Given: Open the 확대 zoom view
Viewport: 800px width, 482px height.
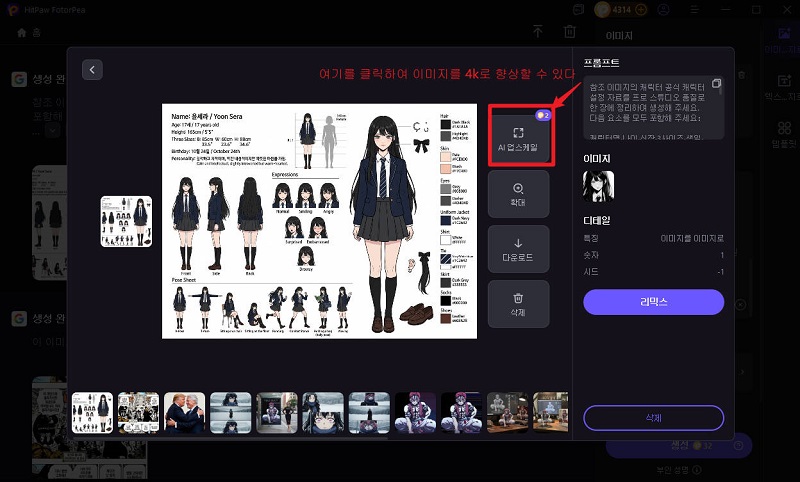Looking at the screenshot, I should pos(518,194).
